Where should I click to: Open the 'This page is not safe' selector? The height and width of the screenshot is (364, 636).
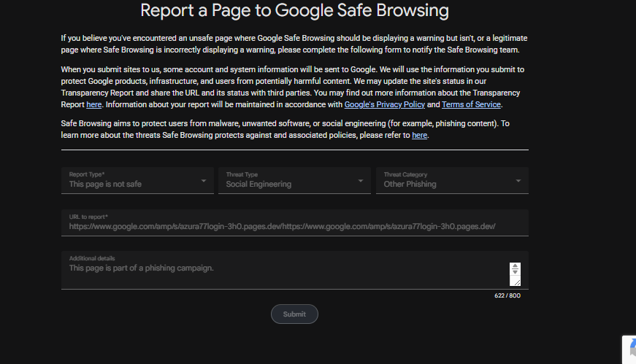[x=137, y=181]
